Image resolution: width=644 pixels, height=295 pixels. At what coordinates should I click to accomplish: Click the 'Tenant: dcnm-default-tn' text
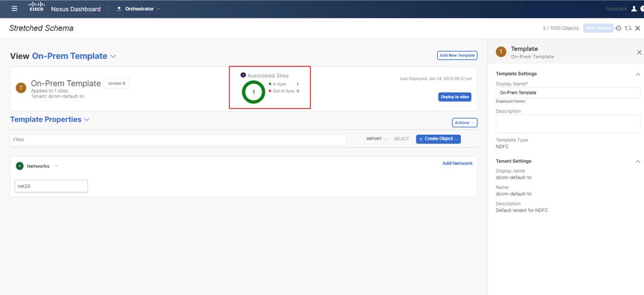click(57, 96)
